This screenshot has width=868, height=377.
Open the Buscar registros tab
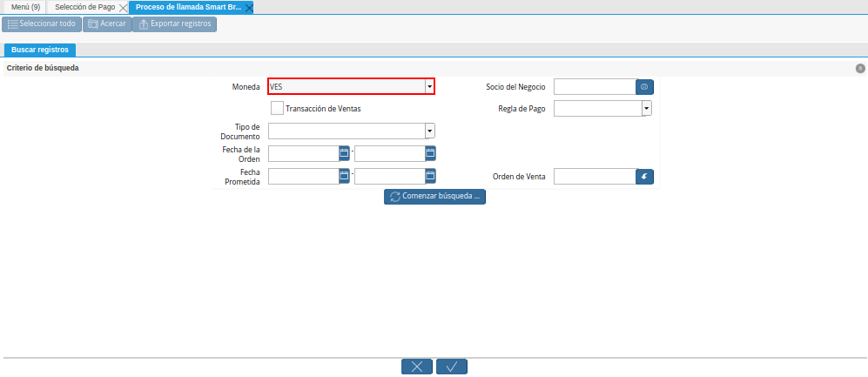pyautogui.click(x=40, y=50)
